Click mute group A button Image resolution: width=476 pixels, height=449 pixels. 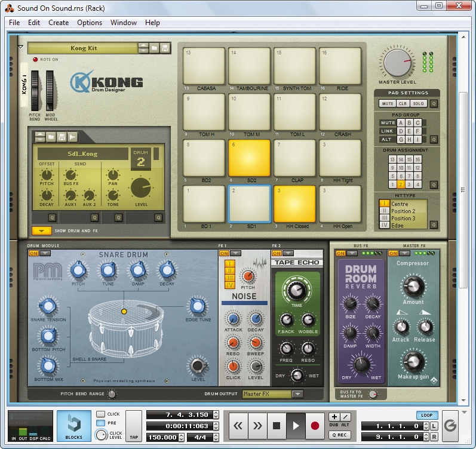(x=401, y=122)
